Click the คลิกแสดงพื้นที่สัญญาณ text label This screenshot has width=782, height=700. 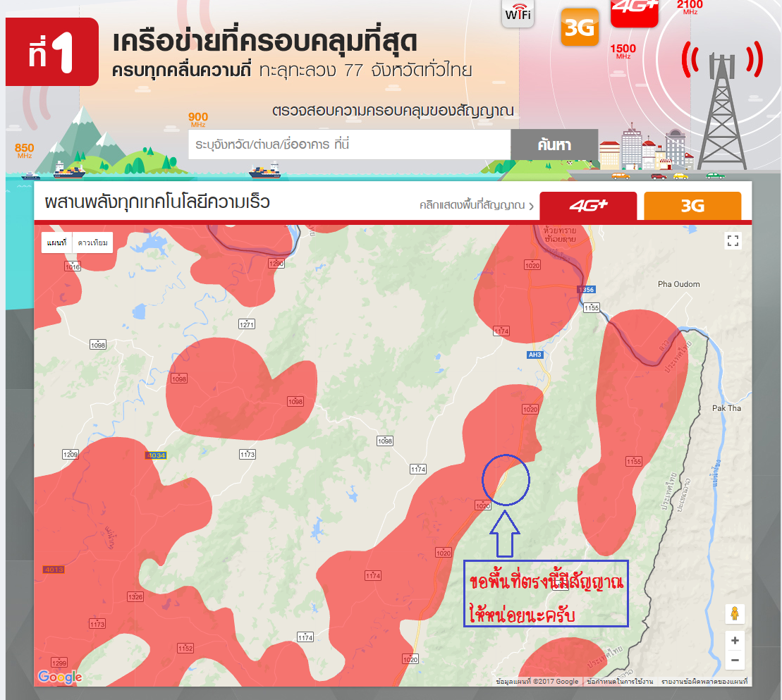pos(472,205)
